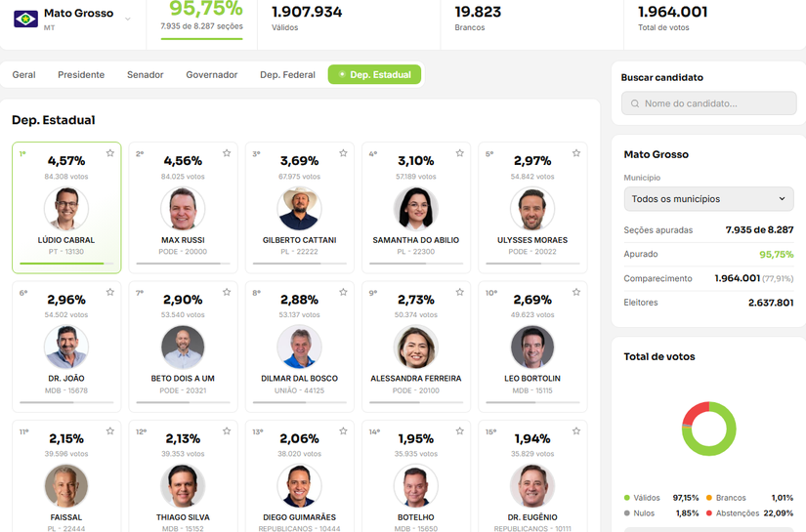Click the star on Botelho card

coord(459,431)
